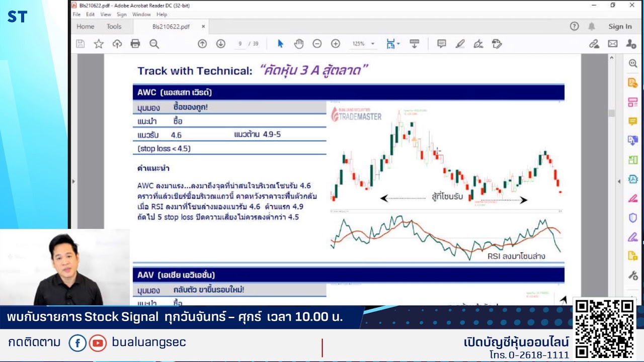
Task: Star the document as a favorite
Action: point(99,44)
